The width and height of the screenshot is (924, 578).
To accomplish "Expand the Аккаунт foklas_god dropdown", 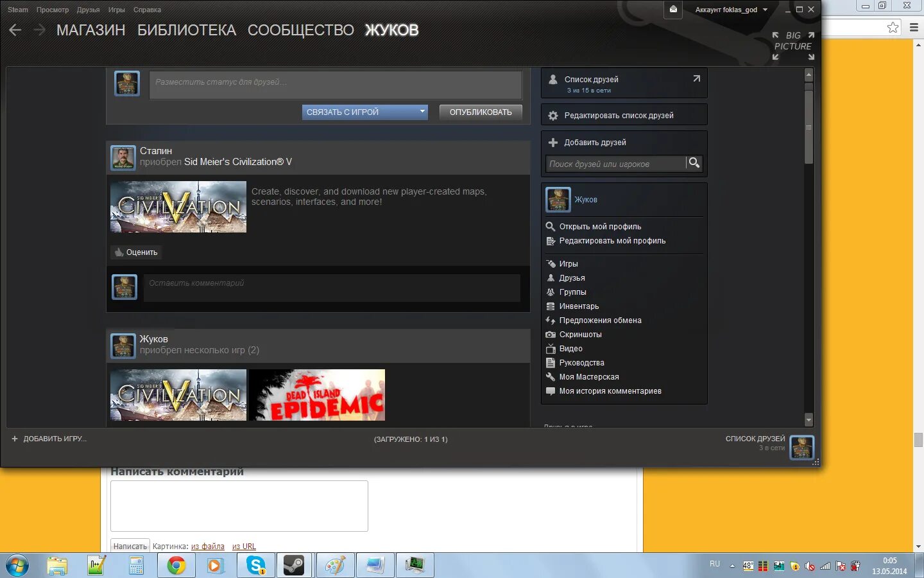I will coord(732,10).
